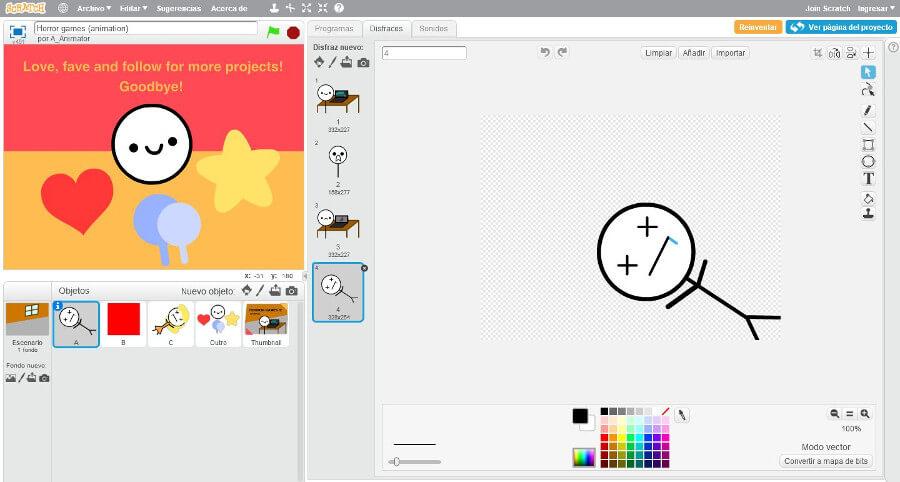Upload new sprite from file
Viewport: 900px width, 482px height.
click(276, 290)
